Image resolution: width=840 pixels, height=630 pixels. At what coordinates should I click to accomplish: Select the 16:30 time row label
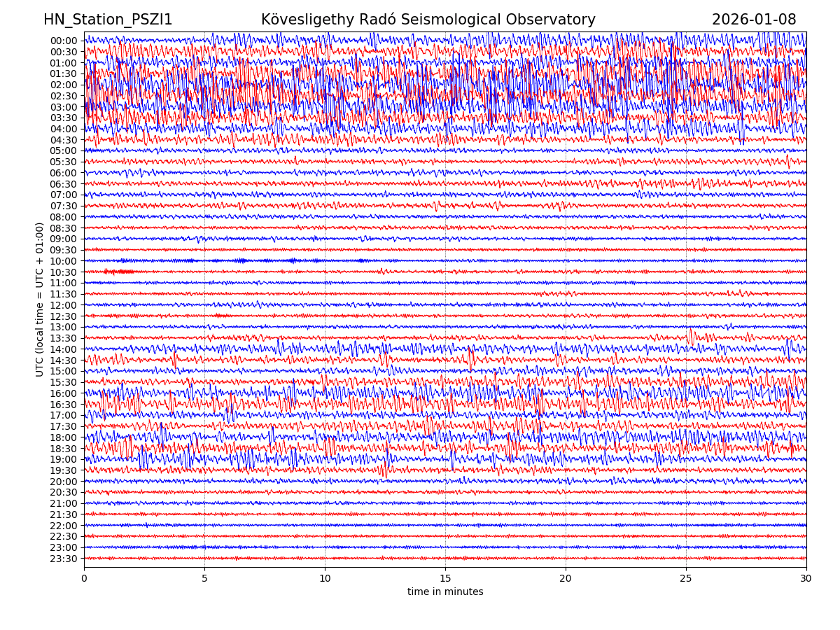click(63, 405)
